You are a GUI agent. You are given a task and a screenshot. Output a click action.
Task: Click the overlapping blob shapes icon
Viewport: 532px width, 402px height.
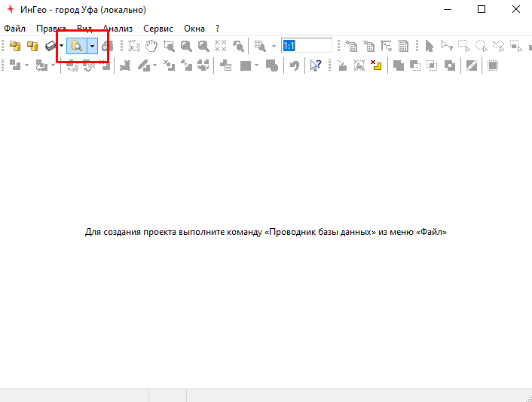(x=272, y=65)
